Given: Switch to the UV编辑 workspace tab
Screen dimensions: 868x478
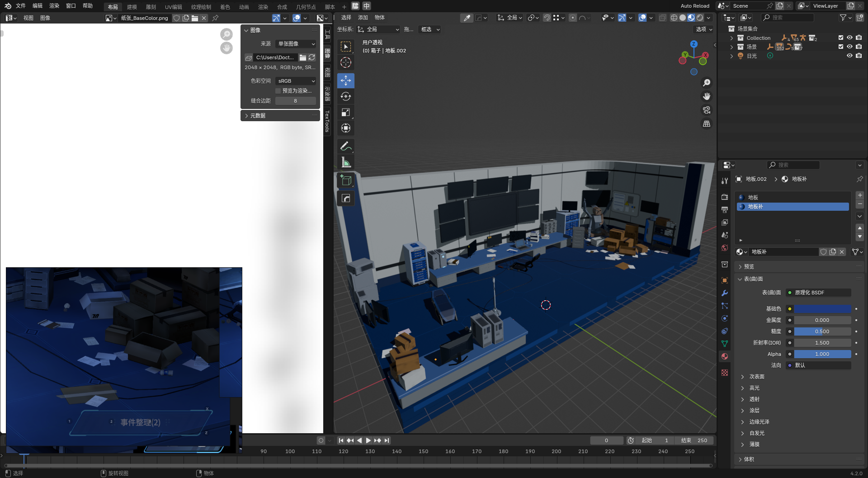Looking at the screenshot, I should pos(173,7).
